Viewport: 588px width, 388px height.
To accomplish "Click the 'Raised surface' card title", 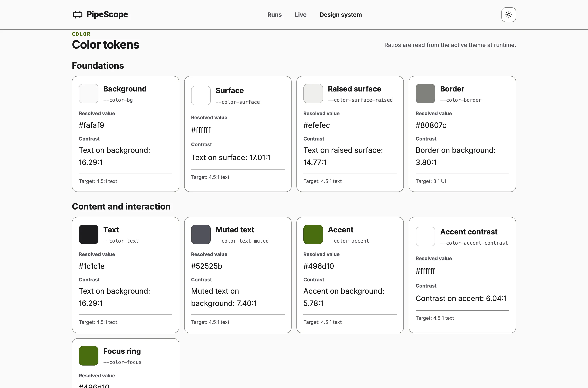I will tap(354, 89).
